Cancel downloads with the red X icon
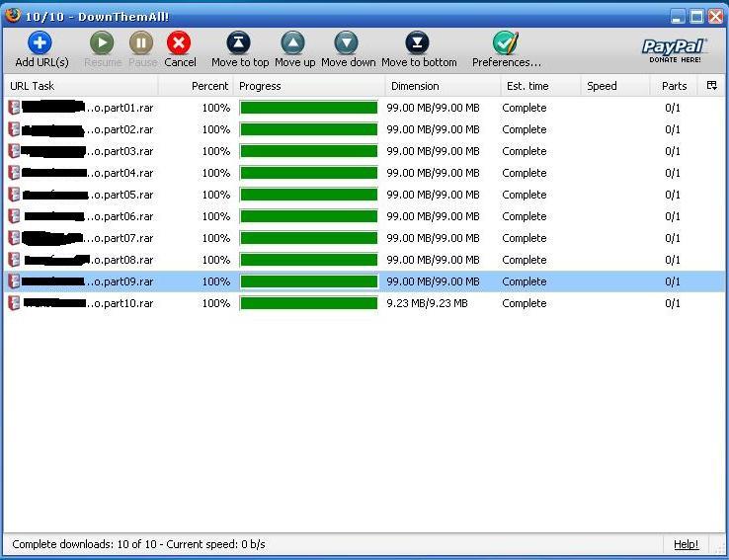This screenshot has height=560, width=729. pos(179,43)
